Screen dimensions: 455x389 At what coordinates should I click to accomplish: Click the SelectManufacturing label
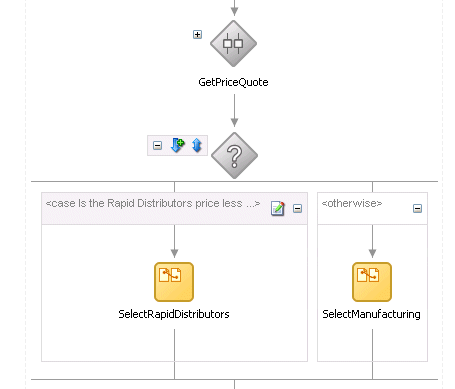371,314
